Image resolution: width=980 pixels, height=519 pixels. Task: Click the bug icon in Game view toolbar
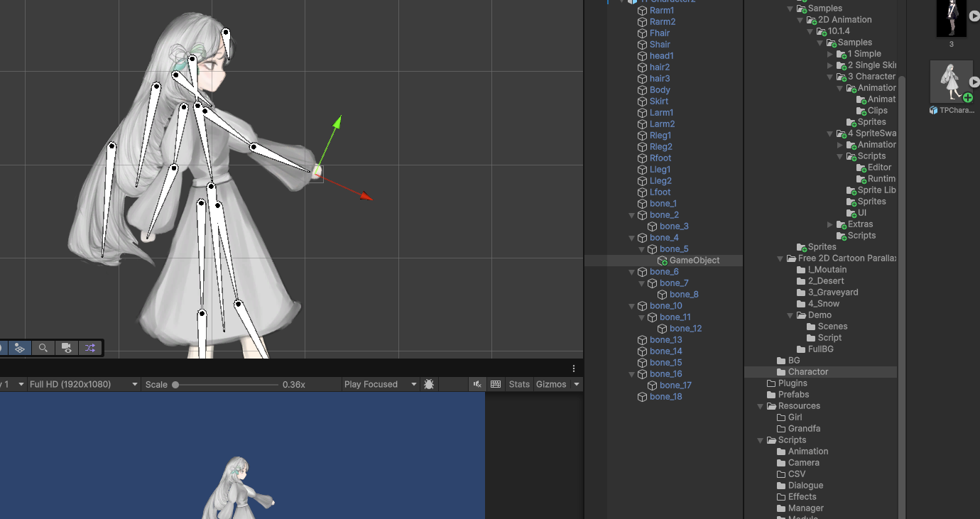429,384
